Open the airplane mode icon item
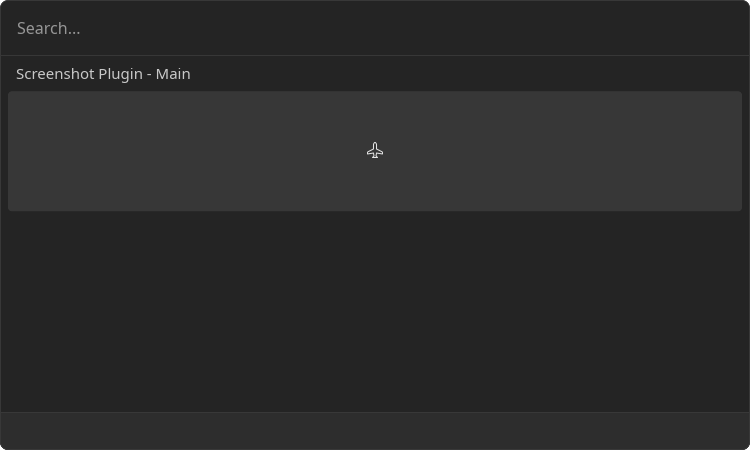This screenshot has height=450, width=750. (375, 151)
